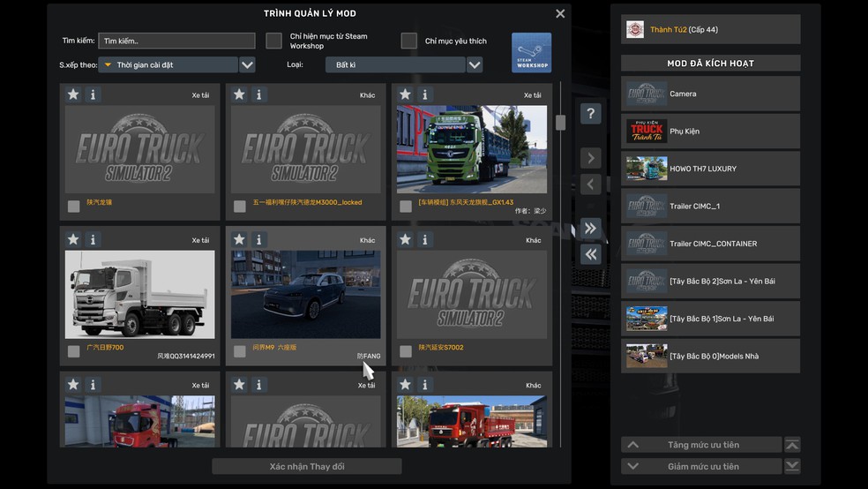Viewport: 868px width, 489px height.
Task: Click Giảm mức ưu tiên button
Action: coord(701,466)
